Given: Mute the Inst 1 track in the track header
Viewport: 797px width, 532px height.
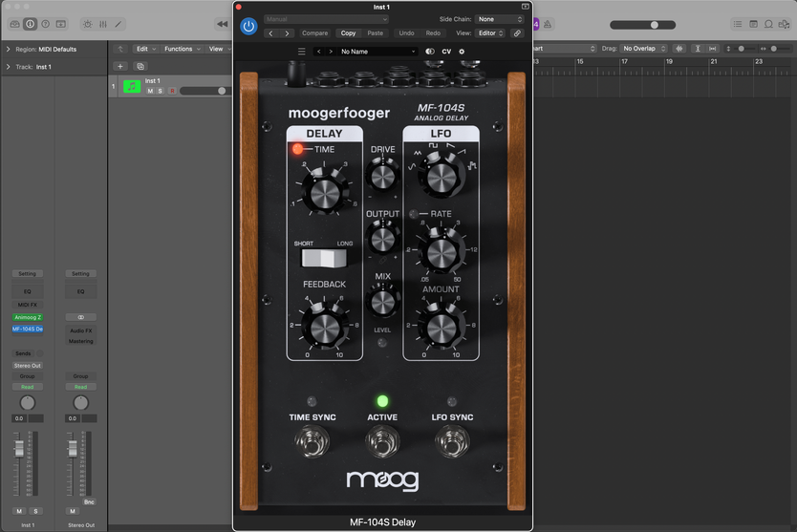Looking at the screenshot, I should pos(150,91).
